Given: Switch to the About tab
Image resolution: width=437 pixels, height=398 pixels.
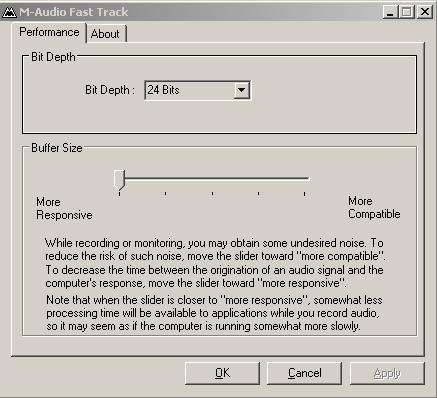Looking at the screenshot, I should click(x=106, y=34).
